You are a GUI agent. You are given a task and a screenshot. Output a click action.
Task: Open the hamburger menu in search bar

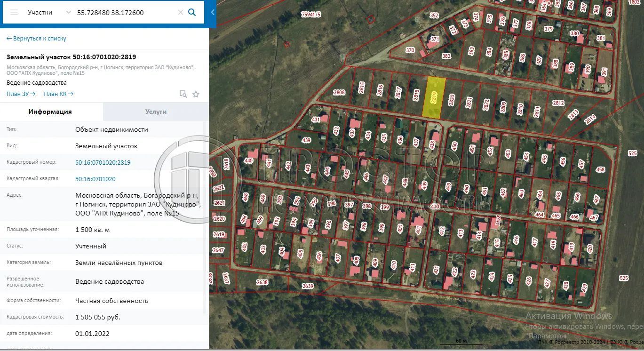(14, 12)
